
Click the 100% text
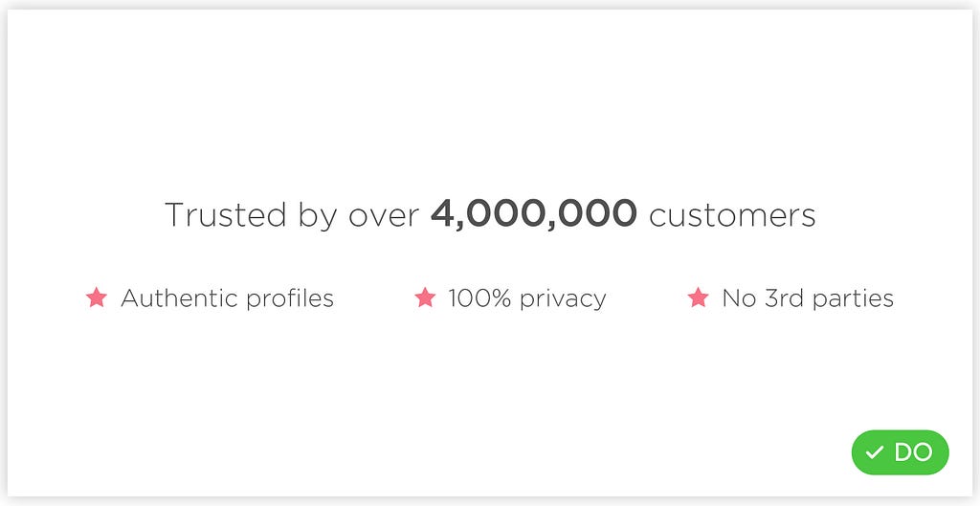click(x=480, y=298)
